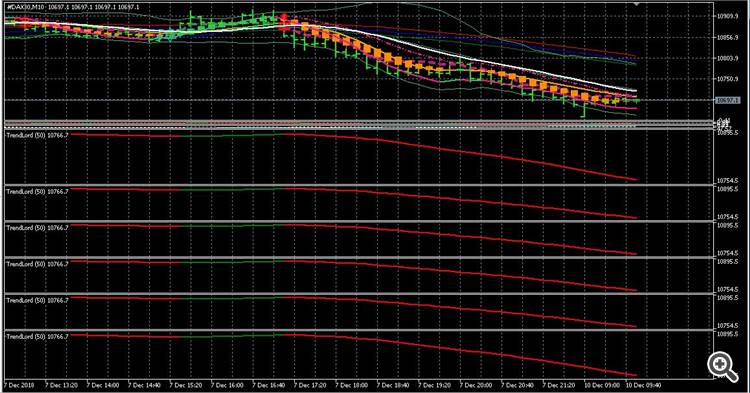Click the 10 Dec 09:40 time label

[x=644, y=385]
